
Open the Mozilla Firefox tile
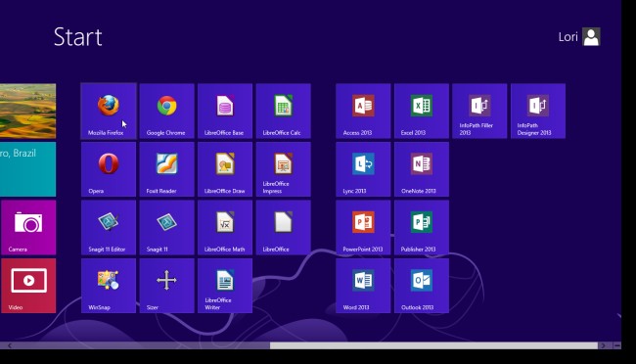pos(109,112)
